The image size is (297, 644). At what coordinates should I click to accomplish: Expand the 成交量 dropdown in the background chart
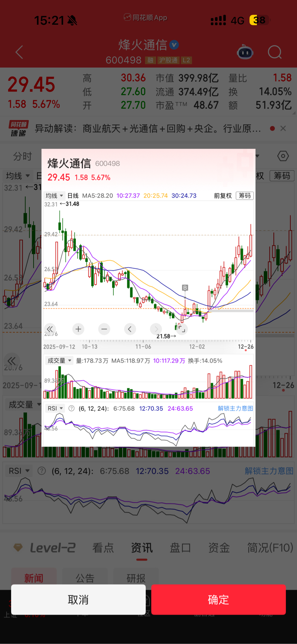pos(25,405)
